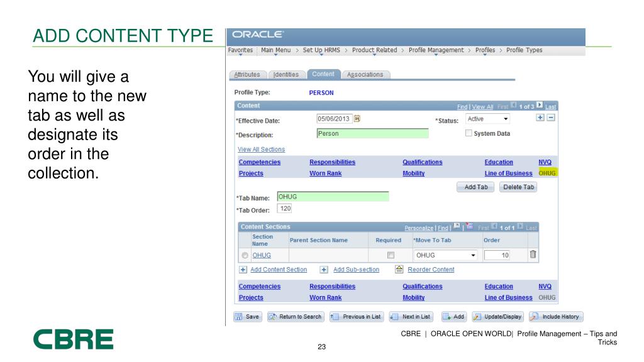Delete the Content row with minus icon
The image size is (644, 362).
coord(551,118)
